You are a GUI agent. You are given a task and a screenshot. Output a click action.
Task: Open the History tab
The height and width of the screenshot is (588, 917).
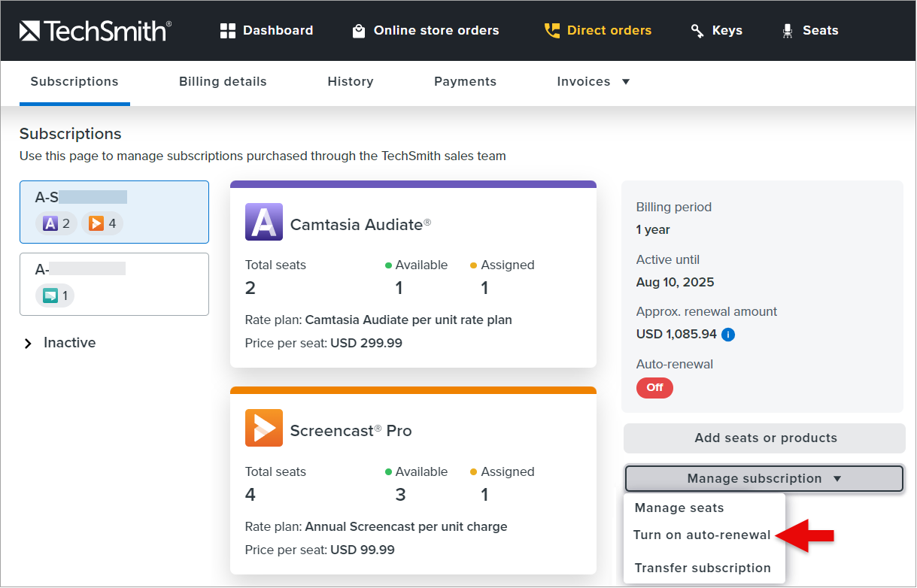(351, 81)
